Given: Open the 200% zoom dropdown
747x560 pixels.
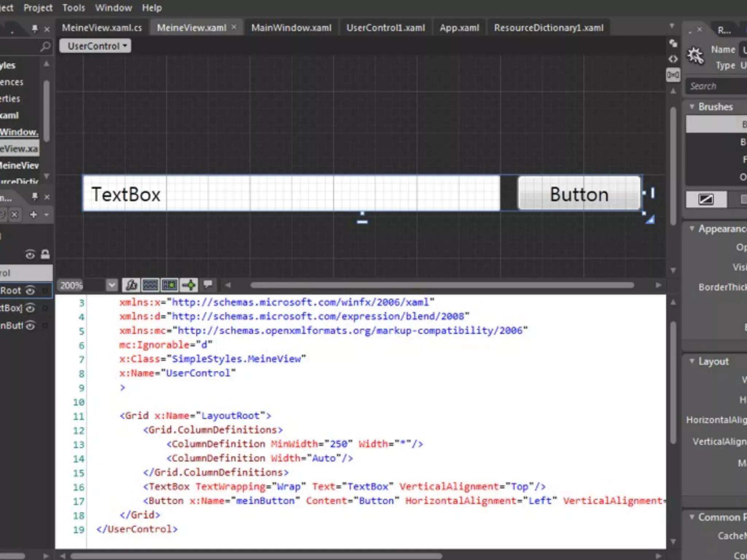Looking at the screenshot, I should [x=112, y=285].
